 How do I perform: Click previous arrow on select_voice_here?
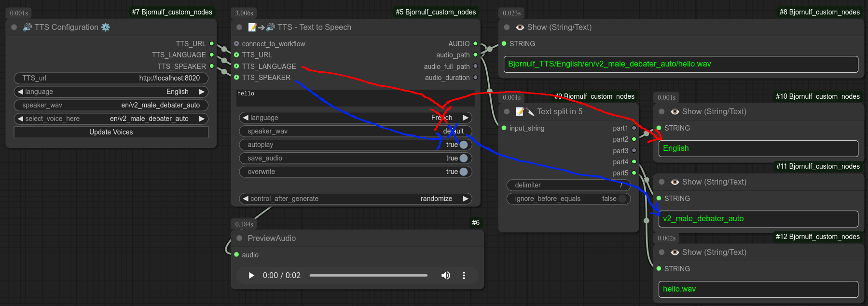[x=20, y=119]
